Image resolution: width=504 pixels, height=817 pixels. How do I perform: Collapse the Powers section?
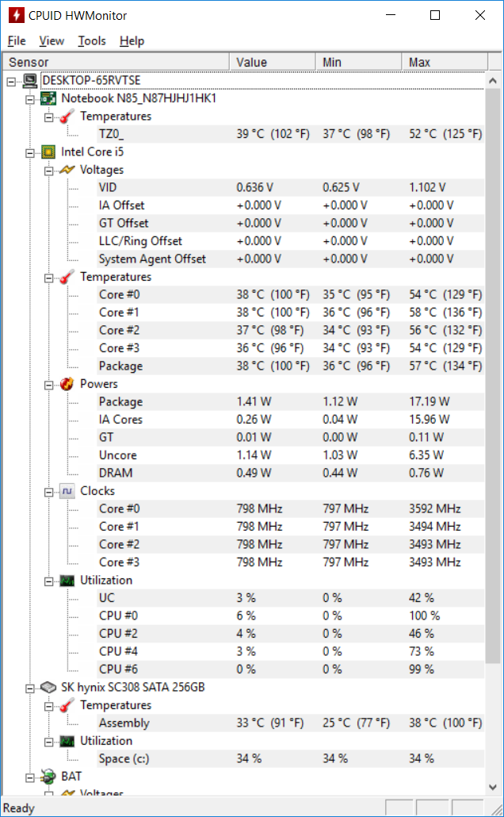click(49, 385)
